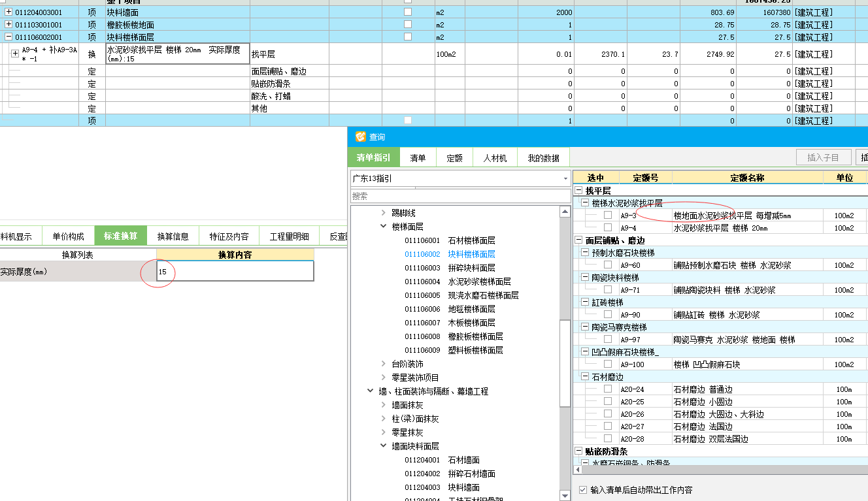Viewport: 868px width, 501px height.
Task: Click the tree scrollbar down arrow
Action: [x=565, y=496]
